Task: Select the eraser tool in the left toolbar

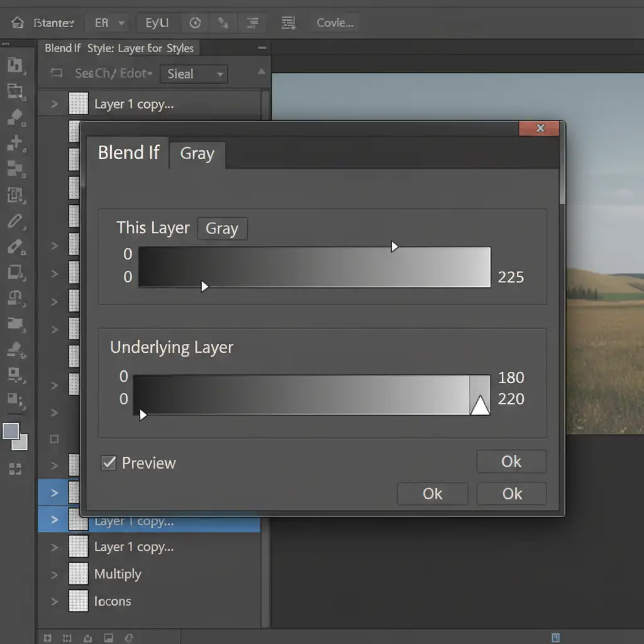Action: [x=15, y=246]
